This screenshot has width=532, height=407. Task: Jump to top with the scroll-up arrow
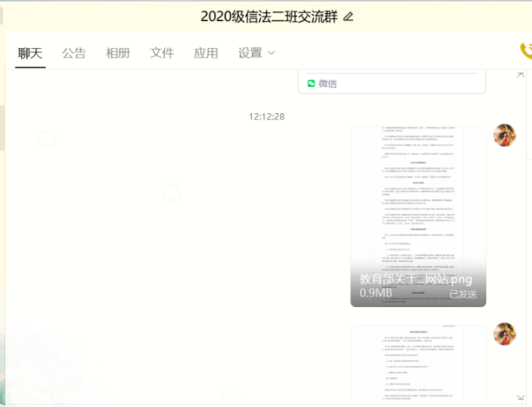tap(520, 75)
